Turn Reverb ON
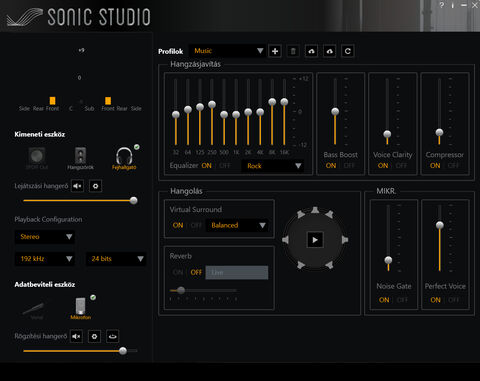The width and height of the screenshot is (480, 381). [x=178, y=272]
